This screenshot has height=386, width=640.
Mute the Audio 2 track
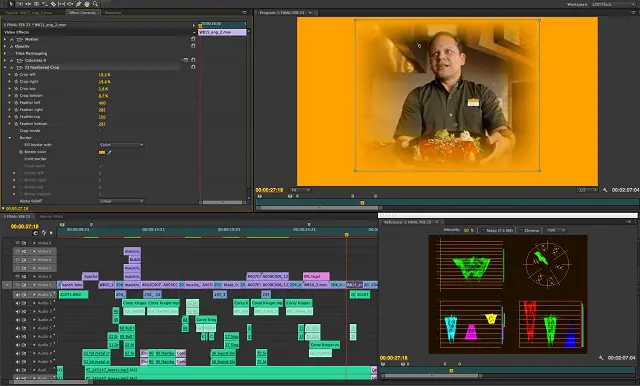17,303
